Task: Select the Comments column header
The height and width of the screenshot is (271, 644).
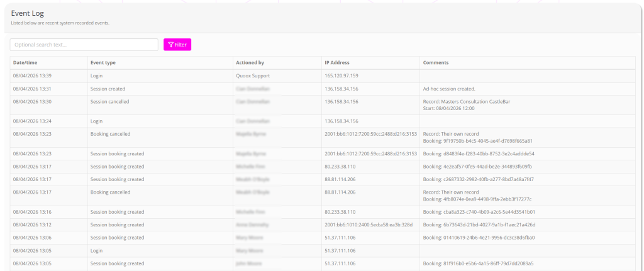Action: 436,63
